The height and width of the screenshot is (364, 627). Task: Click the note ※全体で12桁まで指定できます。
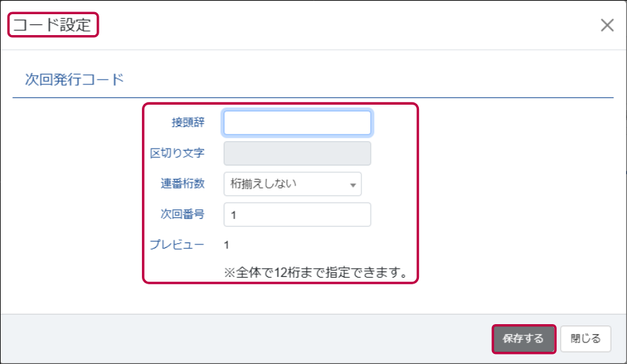(x=316, y=273)
